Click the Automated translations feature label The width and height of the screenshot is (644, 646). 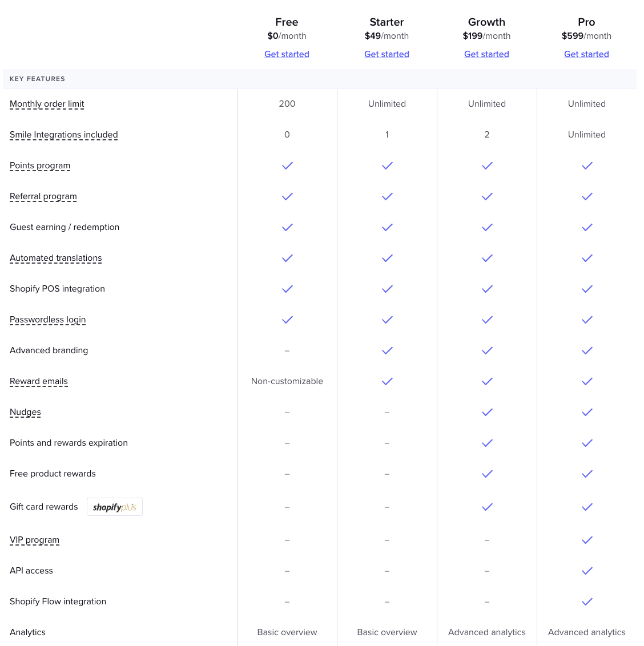click(55, 258)
